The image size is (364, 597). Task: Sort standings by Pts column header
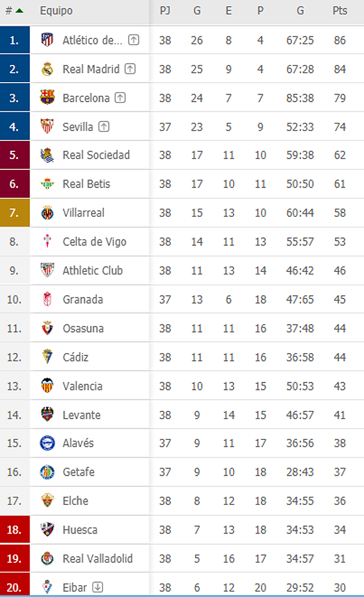click(x=340, y=10)
